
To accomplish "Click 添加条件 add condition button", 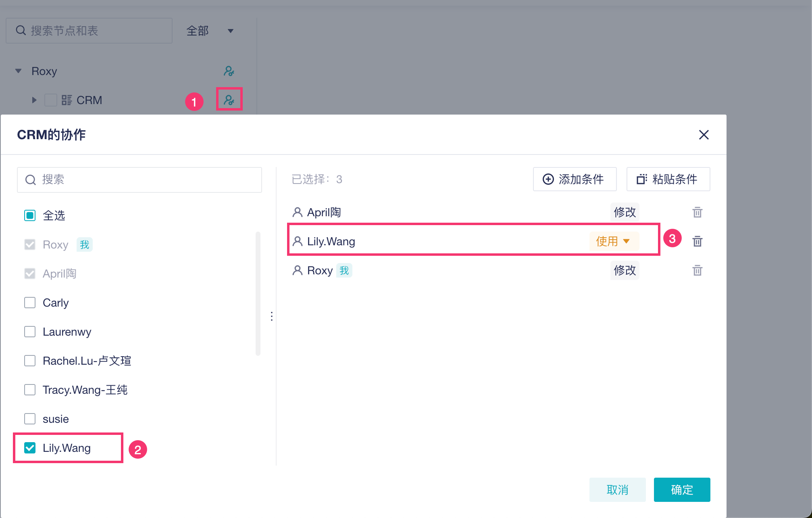I will 574,179.
